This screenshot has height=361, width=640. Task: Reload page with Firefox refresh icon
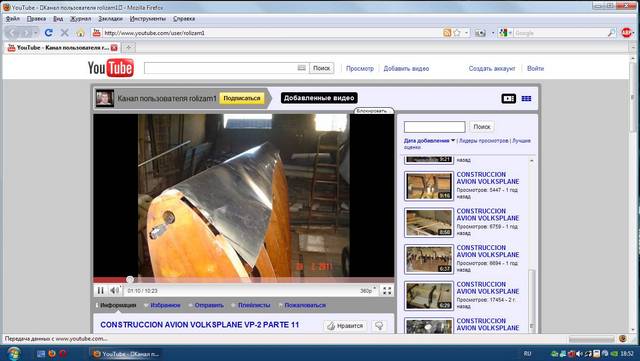[49, 33]
